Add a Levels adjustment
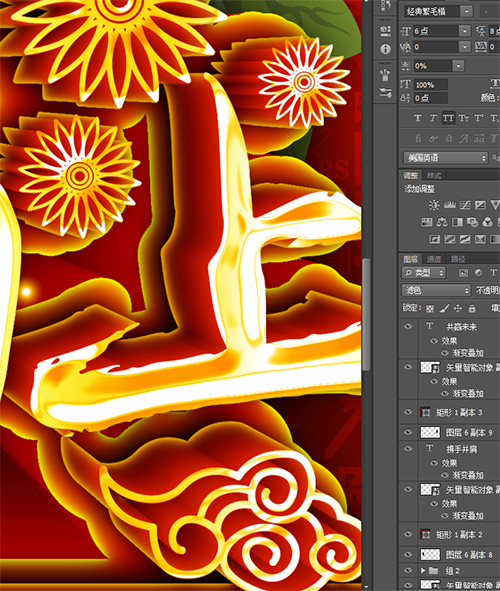 [x=450, y=205]
